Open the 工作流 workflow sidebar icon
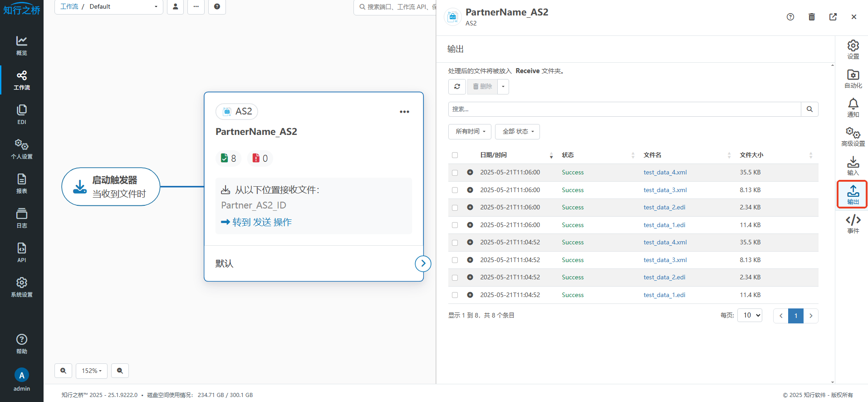 21,80
